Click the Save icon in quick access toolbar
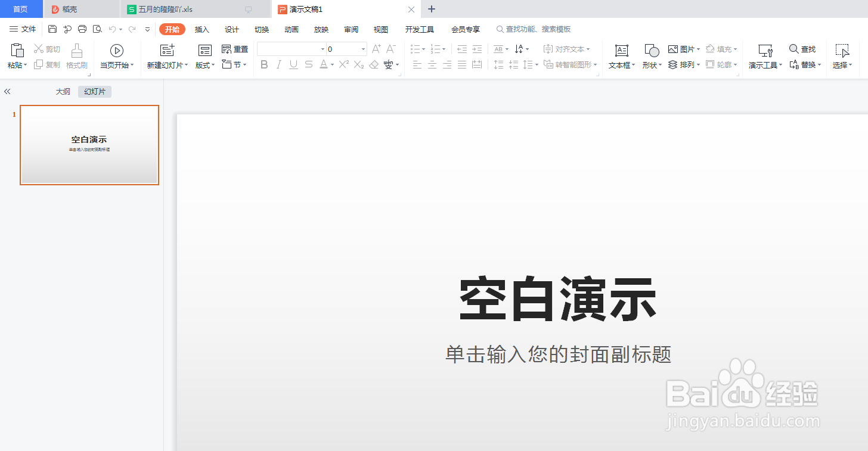This screenshot has height=451, width=868. (x=52, y=29)
